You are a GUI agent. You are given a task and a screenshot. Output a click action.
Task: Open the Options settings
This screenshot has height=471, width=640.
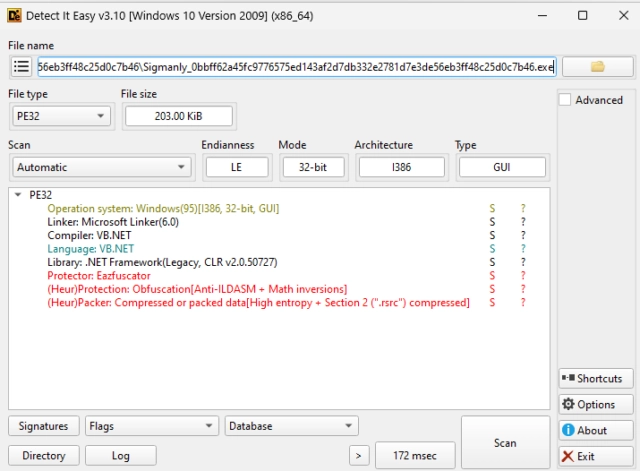coord(593,404)
